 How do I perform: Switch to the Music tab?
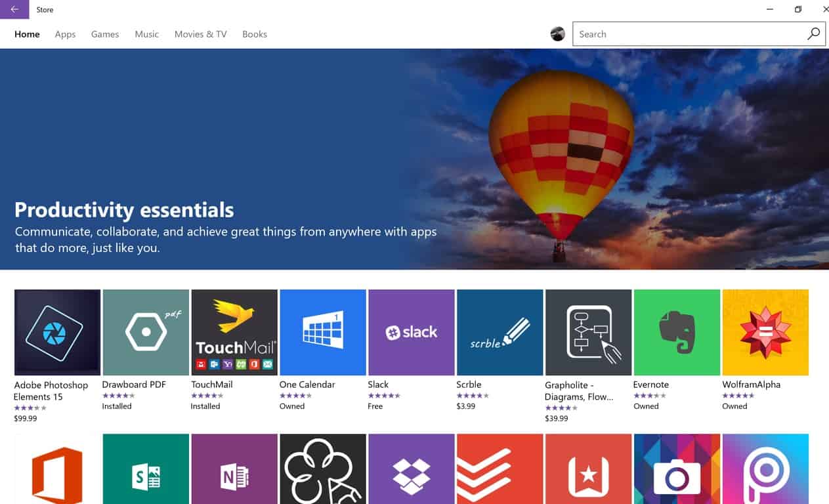coord(147,34)
